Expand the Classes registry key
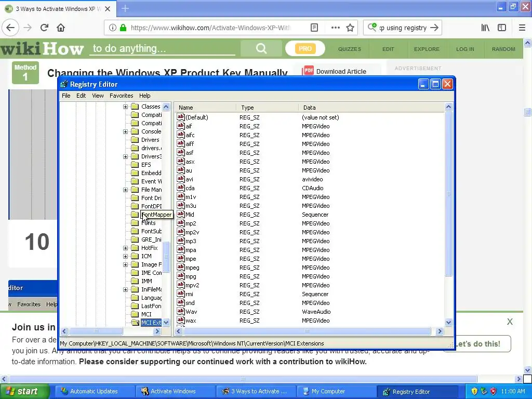This screenshot has height=399, width=532. click(126, 107)
